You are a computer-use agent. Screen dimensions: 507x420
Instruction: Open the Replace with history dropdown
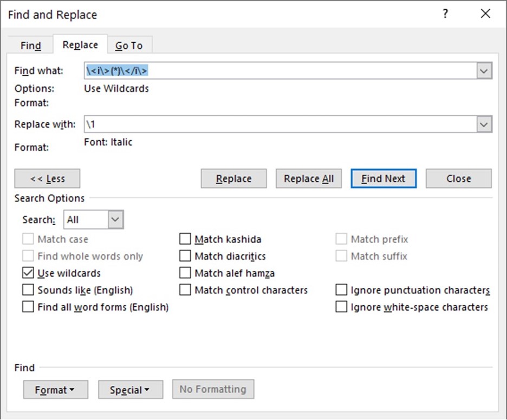pyautogui.click(x=484, y=124)
